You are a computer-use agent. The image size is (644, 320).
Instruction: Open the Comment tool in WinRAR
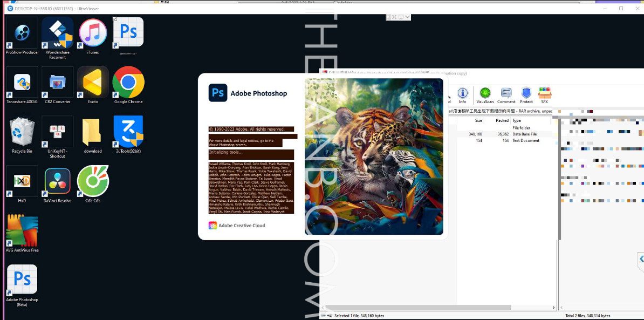pos(506,94)
